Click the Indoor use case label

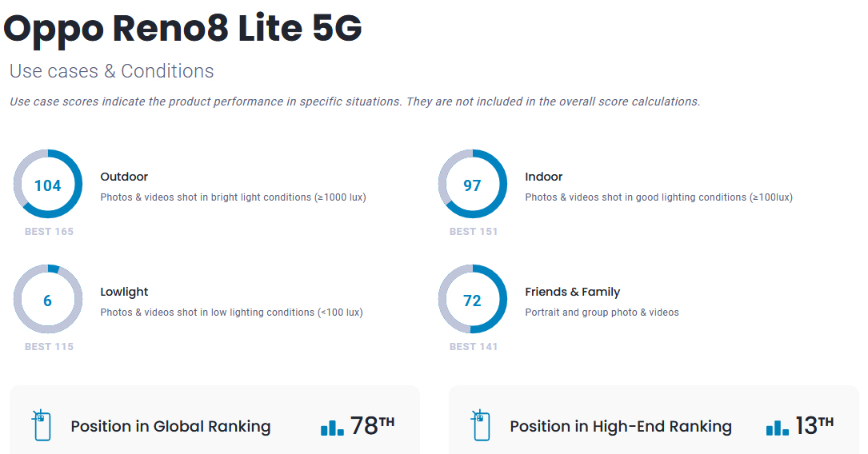[x=544, y=177]
